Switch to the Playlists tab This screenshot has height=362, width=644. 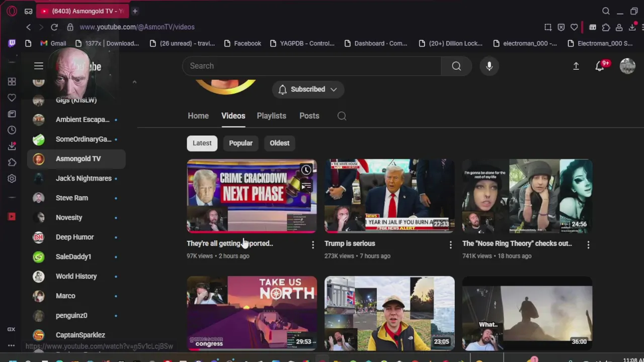[271, 116]
